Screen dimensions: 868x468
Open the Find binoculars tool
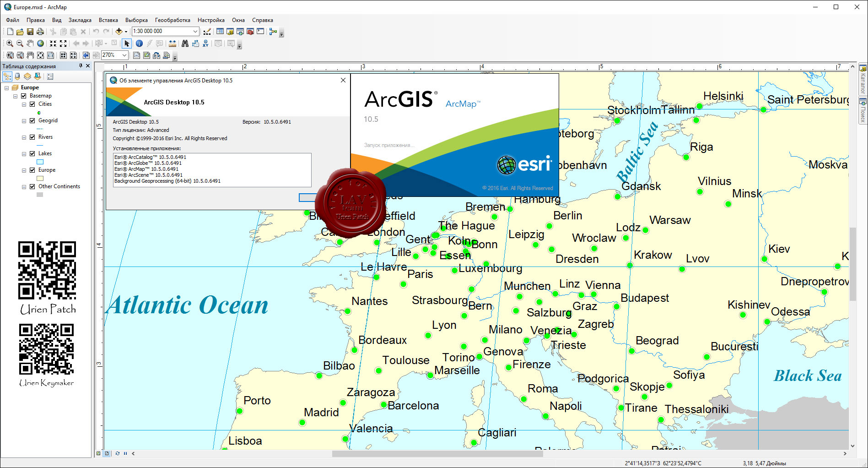185,44
